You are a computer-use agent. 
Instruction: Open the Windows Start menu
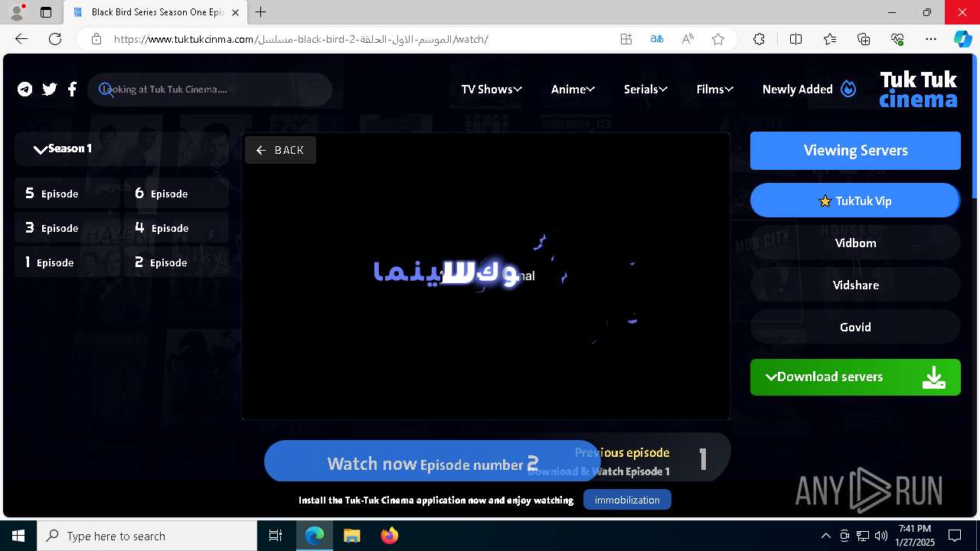tap(18, 536)
